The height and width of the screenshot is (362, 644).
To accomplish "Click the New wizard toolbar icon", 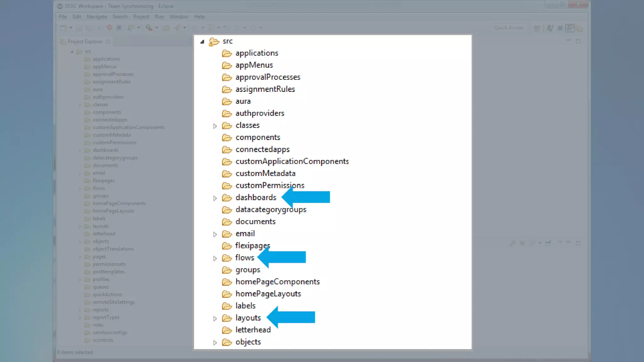I will [63, 28].
